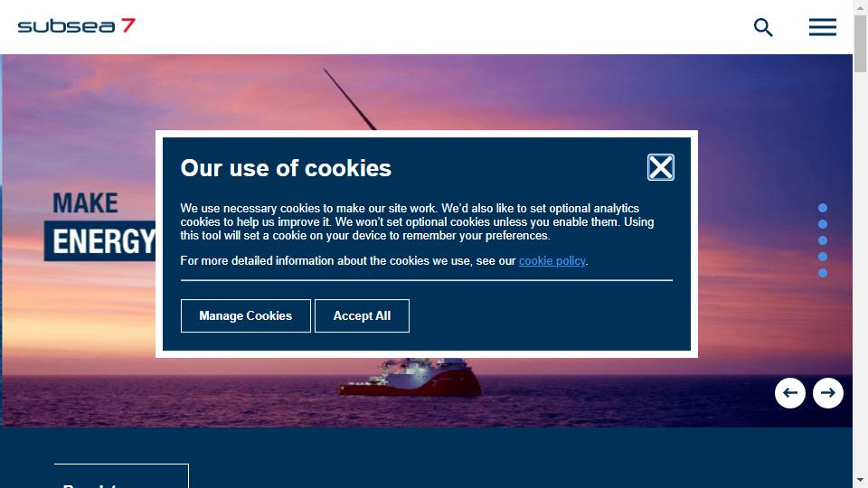
Task: Click the MAKE ENERGY hero headline
Action: [x=100, y=225]
